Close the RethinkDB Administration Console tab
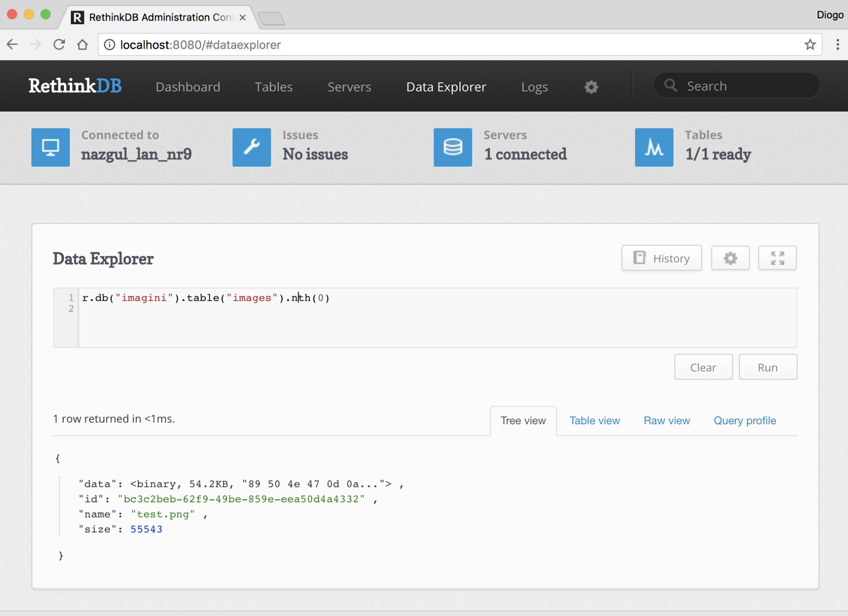 (243, 17)
